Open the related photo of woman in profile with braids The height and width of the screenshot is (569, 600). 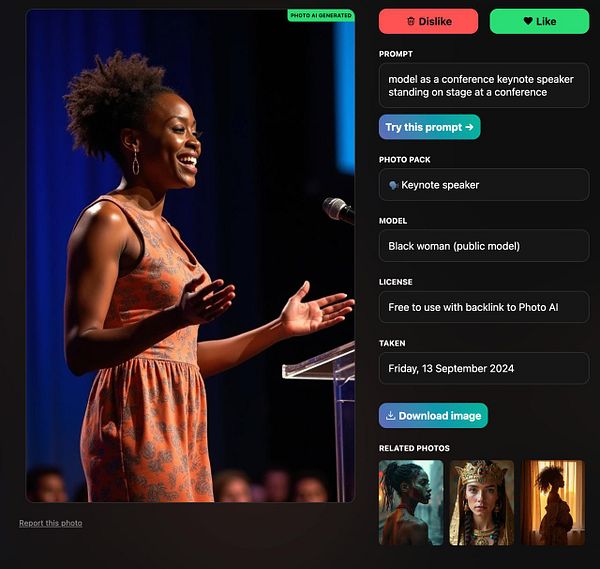(x=411, y=502)
